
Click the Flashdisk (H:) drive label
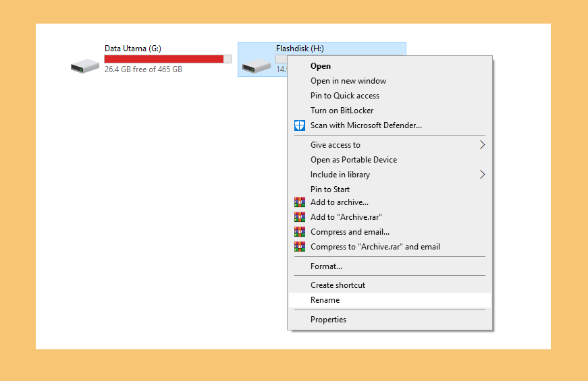pyautogui.click(x=300, y=49)
